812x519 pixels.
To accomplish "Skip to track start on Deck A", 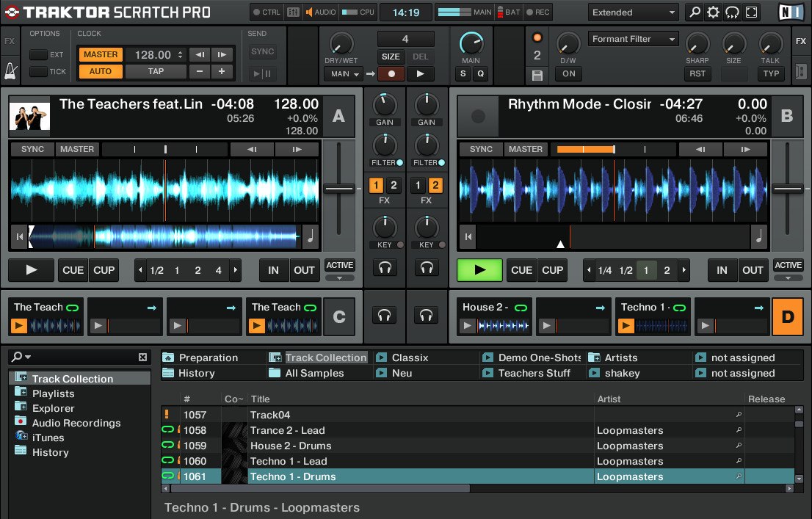I will (19, 236).
